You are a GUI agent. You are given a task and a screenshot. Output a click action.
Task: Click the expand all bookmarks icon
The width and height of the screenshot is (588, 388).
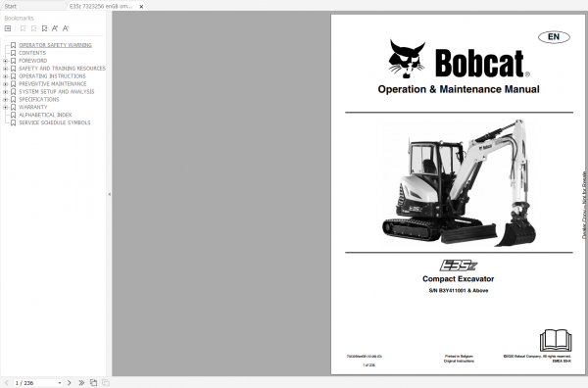pos(8,28)
